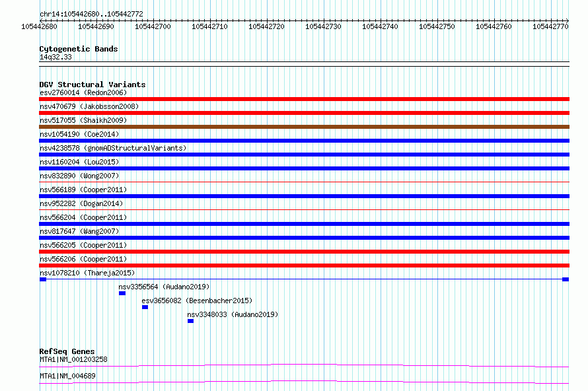Click the thin red line for nsv832890
Screen dimensions: 588x391
[x=304, y=182]
